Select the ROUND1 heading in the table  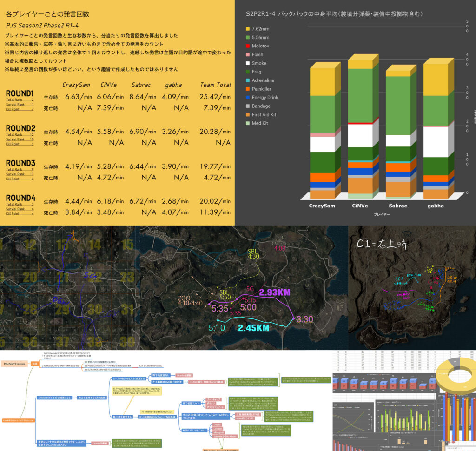[20, 93]
